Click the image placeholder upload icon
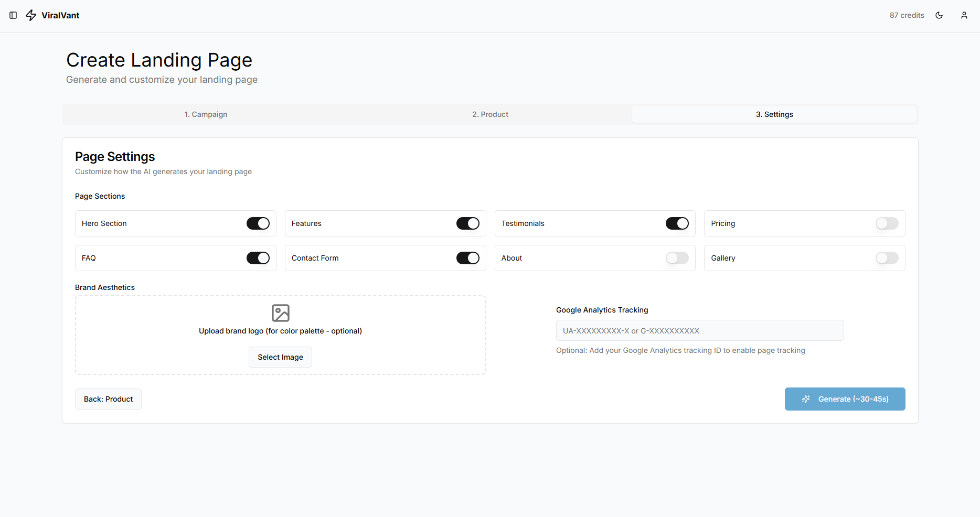 281,313
